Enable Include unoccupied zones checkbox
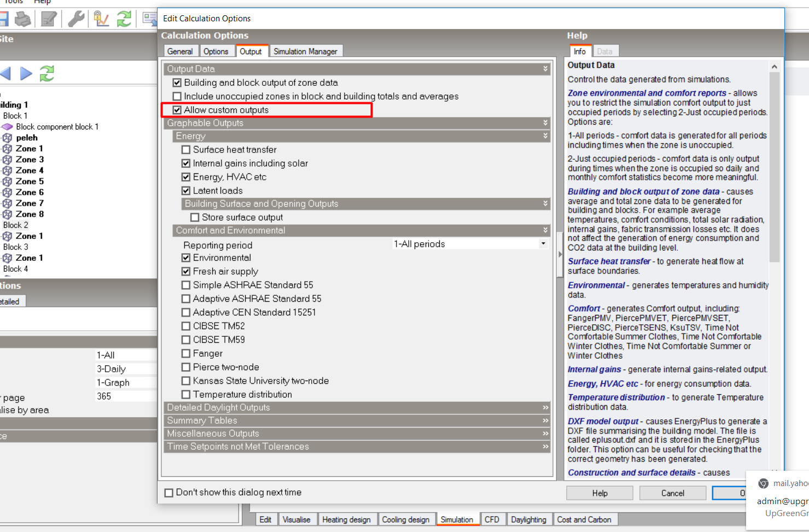 (177, 96)
